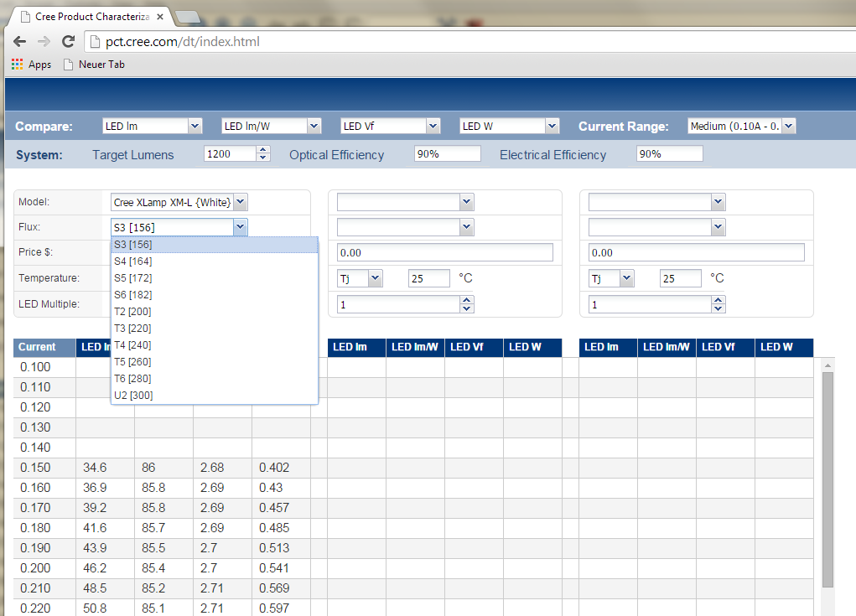Select T3 [220] in flux list

(x=215, y=329)
